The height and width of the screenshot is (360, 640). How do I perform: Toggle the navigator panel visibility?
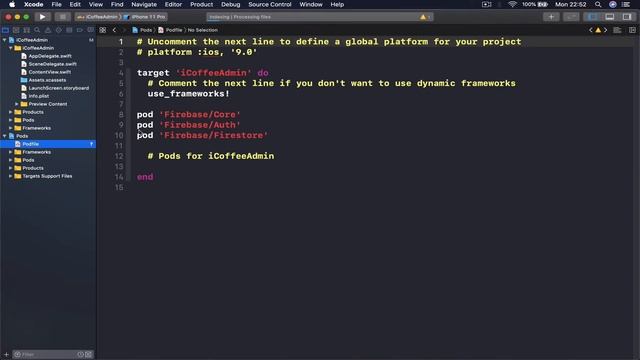pos(592,17)
